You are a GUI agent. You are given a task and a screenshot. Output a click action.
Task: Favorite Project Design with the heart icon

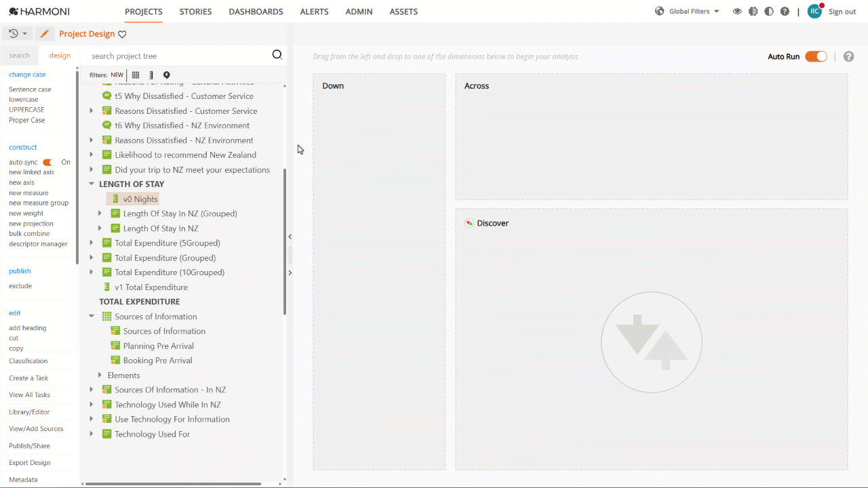point(122,35)
